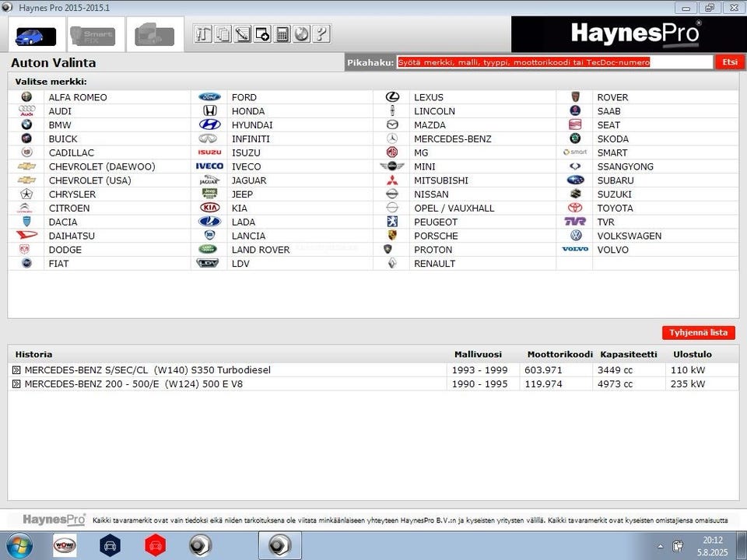
Task: Choose VOLKSWAGEN from the brand list
Action: point(630,236)
